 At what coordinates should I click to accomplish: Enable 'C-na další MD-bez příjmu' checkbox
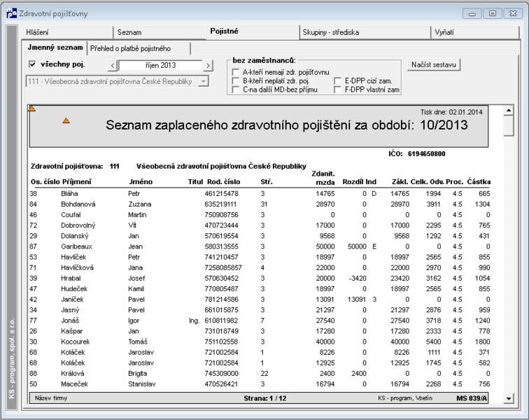click(x=236, y=90)
